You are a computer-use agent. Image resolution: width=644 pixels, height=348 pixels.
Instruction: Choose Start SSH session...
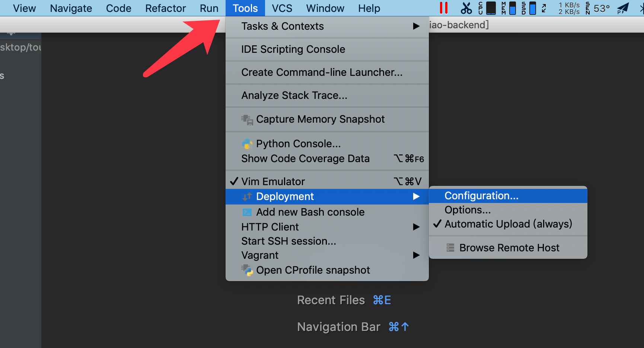click(288, 241)
